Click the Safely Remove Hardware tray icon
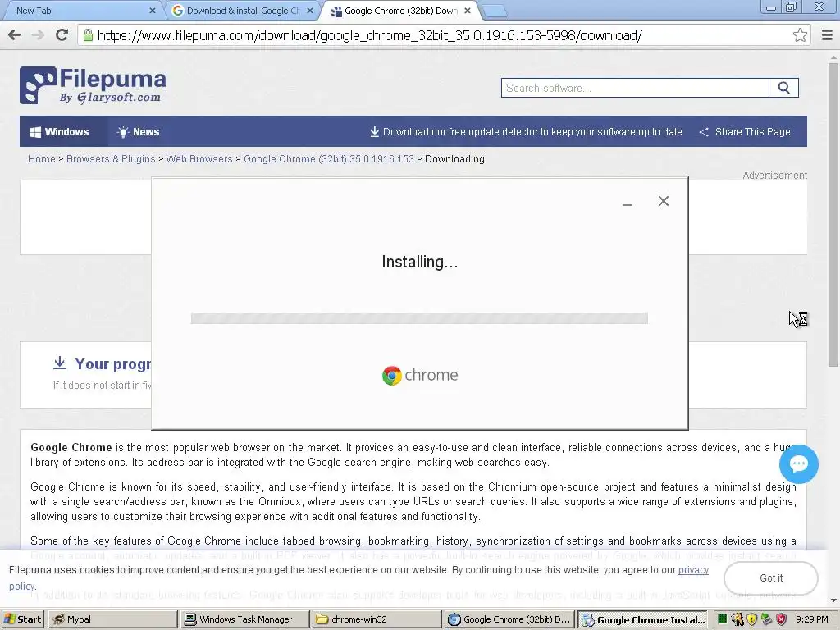The width and height of the screenshot is (840, 630). 767,619
